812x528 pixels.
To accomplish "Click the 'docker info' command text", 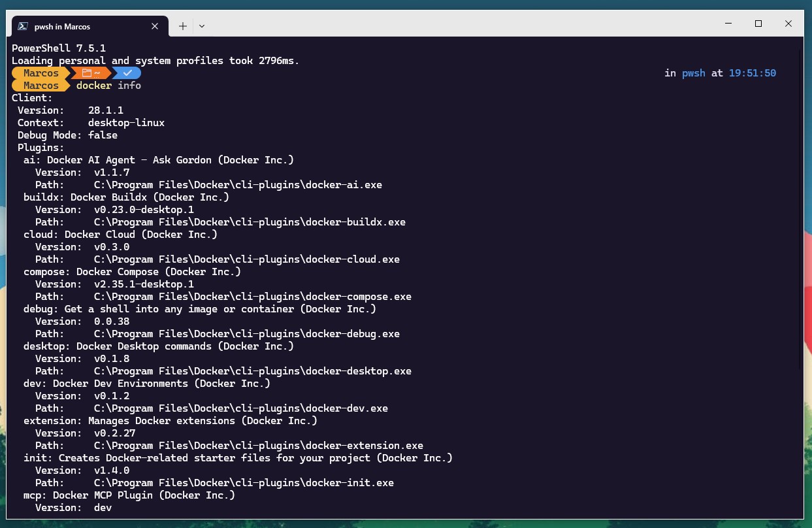I will (x=108, y=86).
